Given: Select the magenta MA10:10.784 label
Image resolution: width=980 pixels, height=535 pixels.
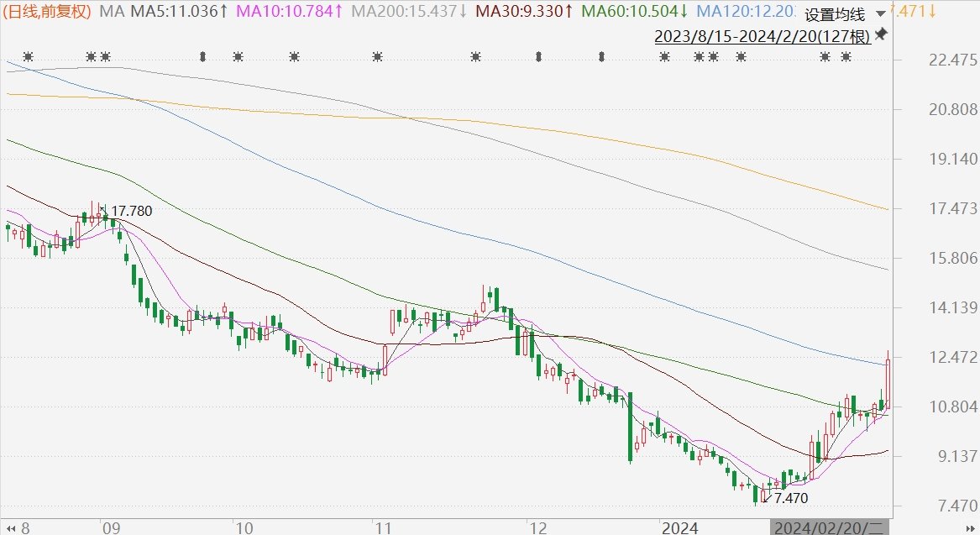Looking at the screenshot, I should click(x=290, y=11).
